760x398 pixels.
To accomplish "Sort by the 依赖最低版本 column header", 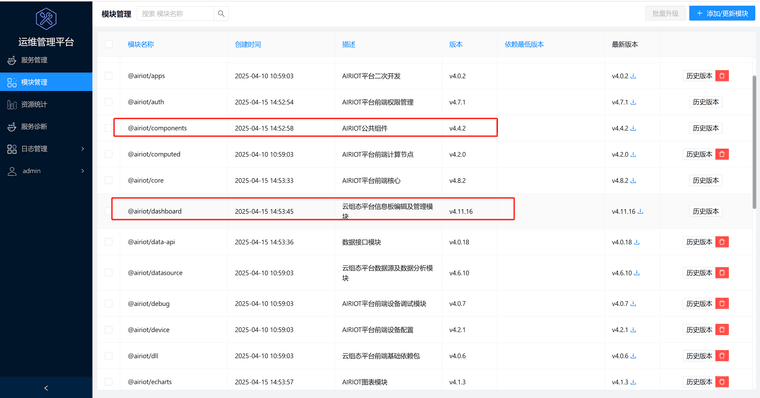I will 524,44.
